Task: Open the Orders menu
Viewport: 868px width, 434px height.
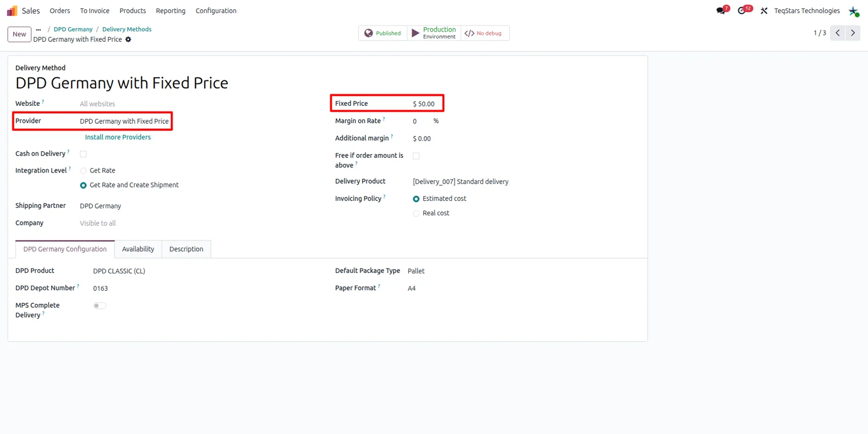Action: [x=60, y=11]
